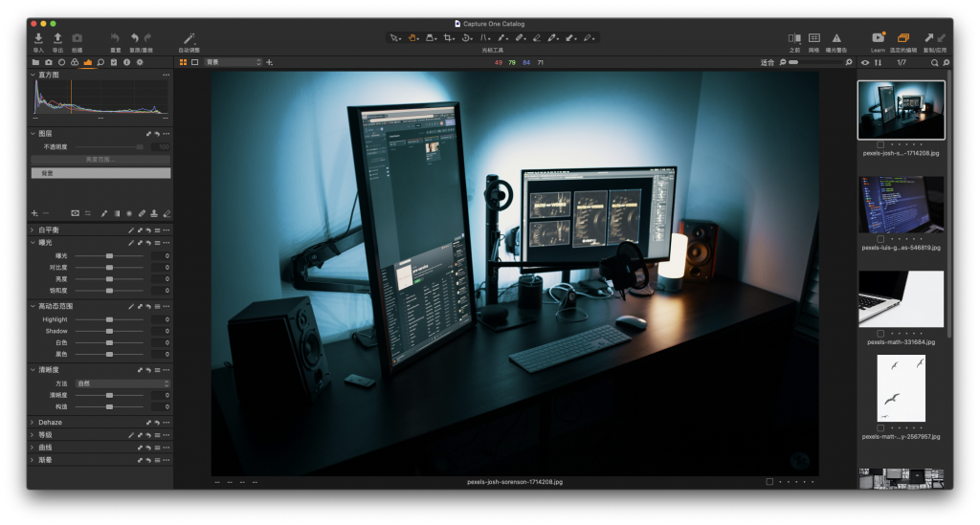
Task: Reset the 曝光 tool with undo arrow
Action: point(148,243)
